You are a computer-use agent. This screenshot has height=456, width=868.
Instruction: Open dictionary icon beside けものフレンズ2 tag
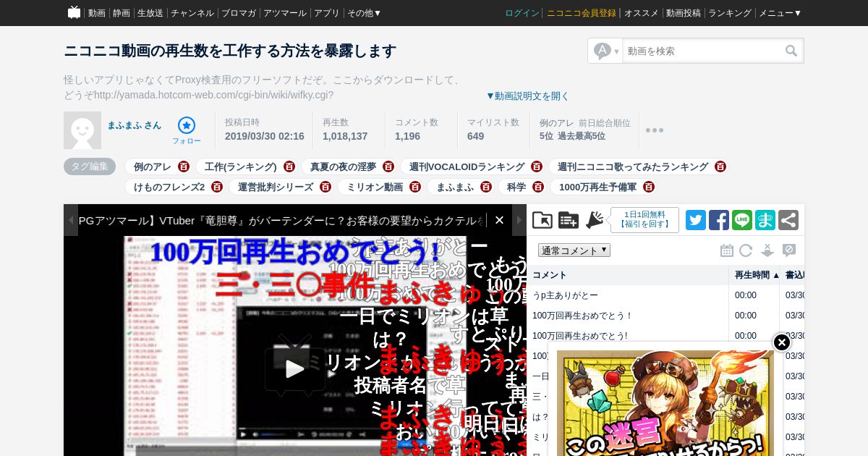coord(217,187)
